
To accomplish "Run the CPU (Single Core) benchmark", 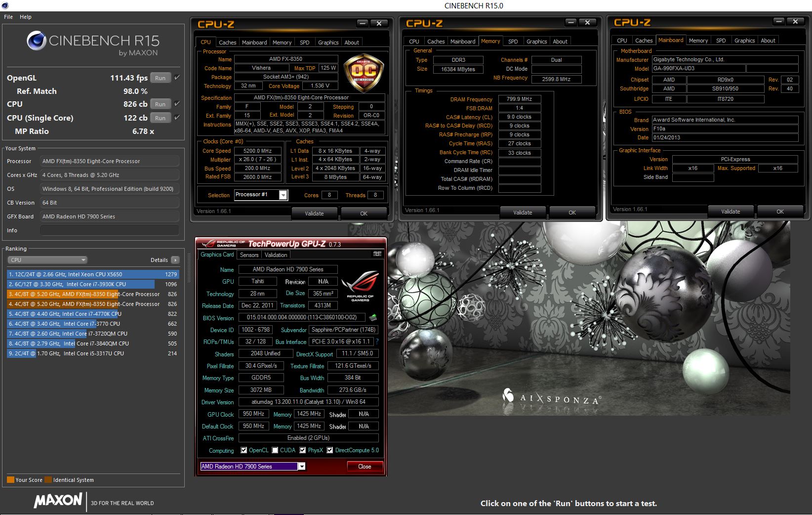I will pyautogui.click(x=161, y=118).
